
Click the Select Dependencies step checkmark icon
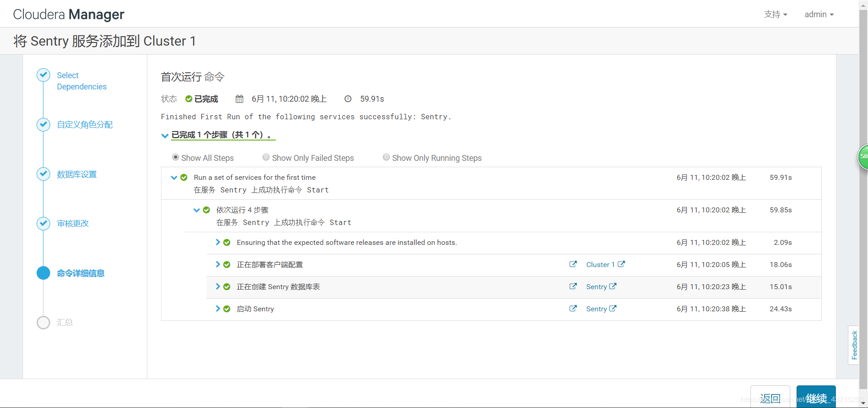(43, 75)
